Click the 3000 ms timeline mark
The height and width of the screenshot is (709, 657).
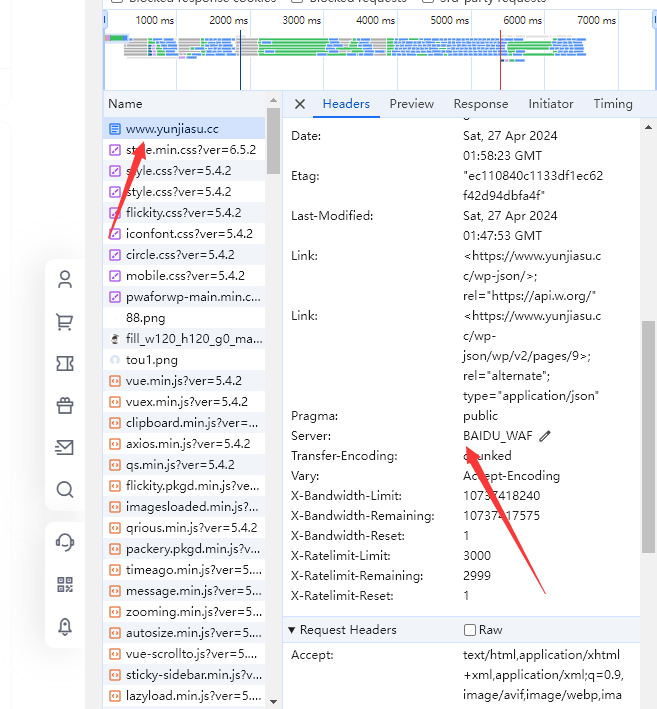302,20
